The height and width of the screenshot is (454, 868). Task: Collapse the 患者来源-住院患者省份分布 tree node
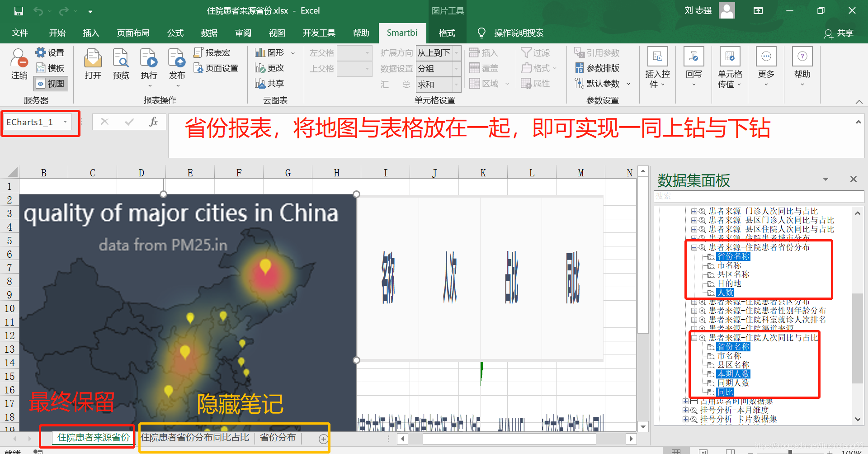694,247
